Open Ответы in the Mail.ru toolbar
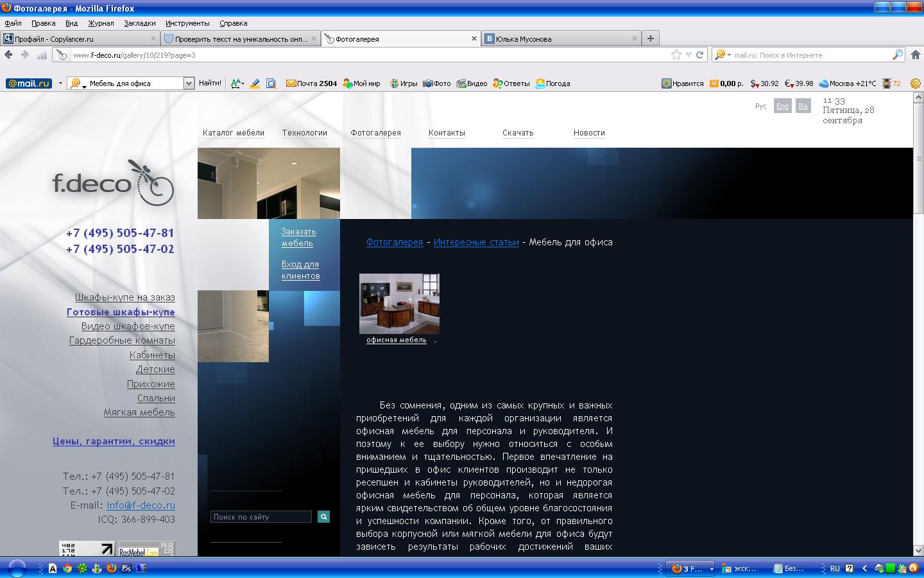The image size is (924, 578). click(511, 83)
